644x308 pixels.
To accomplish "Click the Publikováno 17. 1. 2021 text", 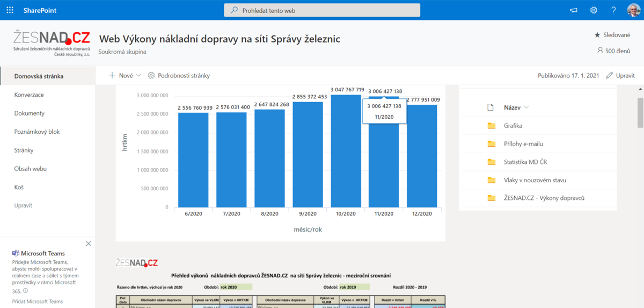I will (x=568, y=76).
